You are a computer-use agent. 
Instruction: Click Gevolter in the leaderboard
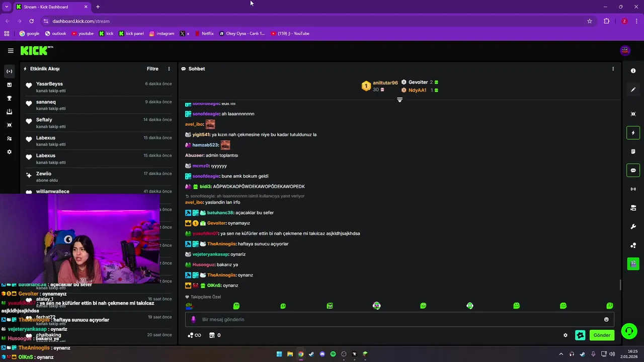pyautogui.click(x=418, y=82)
